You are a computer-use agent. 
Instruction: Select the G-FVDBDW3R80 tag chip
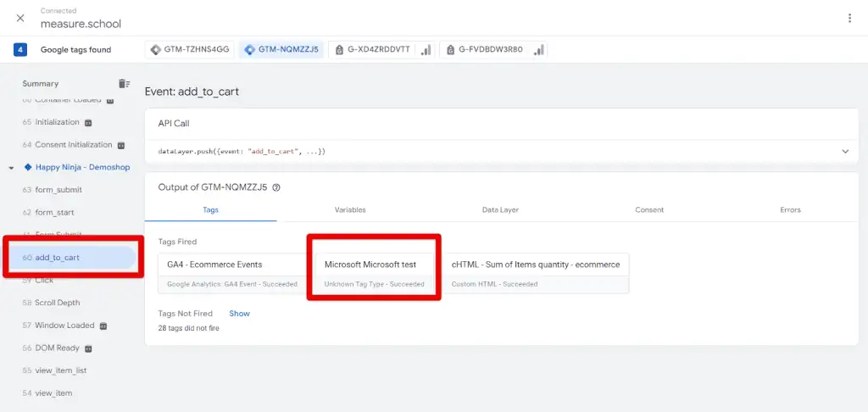point(486,50)
